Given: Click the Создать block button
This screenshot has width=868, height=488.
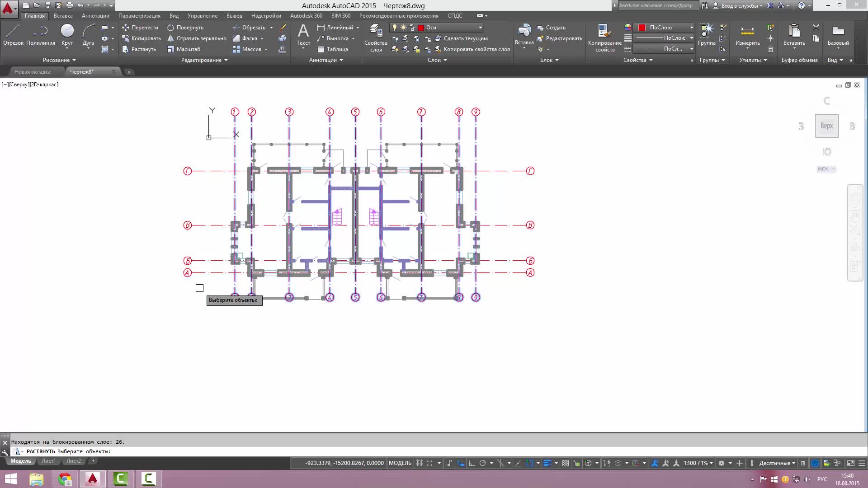Looking at the screenshot, I should click(x=551, y=28).
